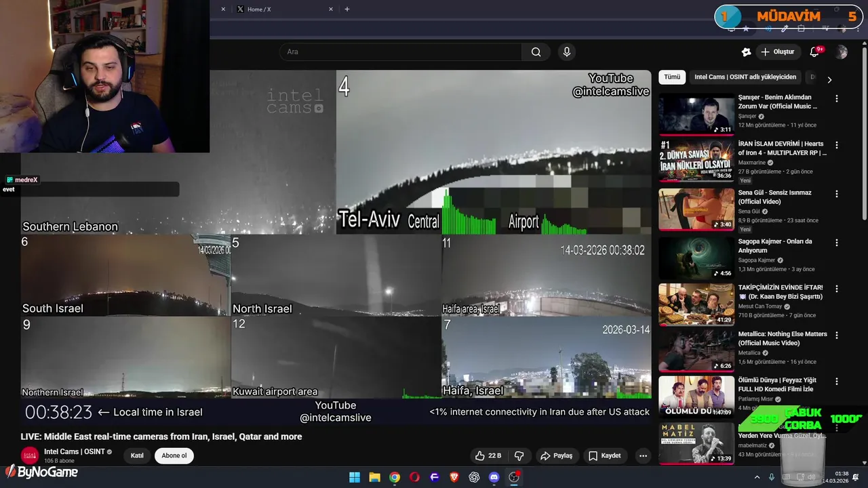Open the taskbar clock showing 01:38

[835, 477]
